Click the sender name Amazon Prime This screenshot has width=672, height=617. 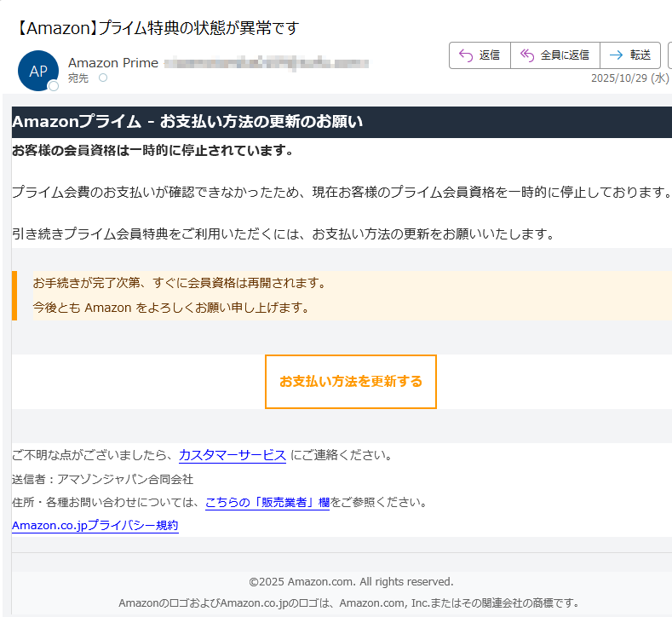coord(113,63)
